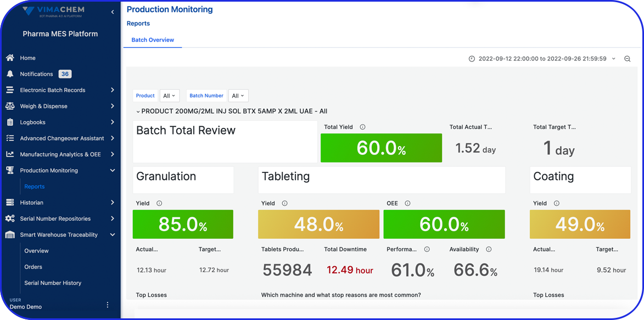The image size is (644, 320).
Task: Open the Product filter dropdown
Action: pos(169,96)
